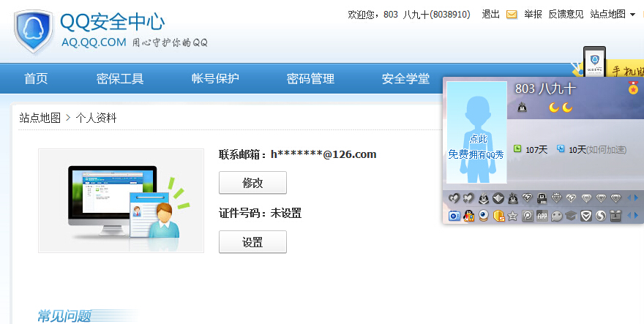
Task: Page left in the gray diamond badge row
Action: click(x=629, y=198)
